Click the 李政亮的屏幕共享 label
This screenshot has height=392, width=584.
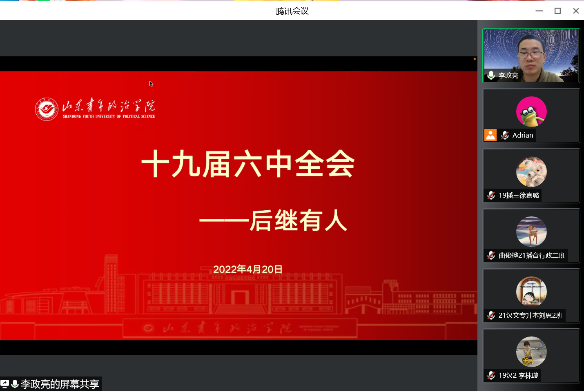[x=60, y=384]
